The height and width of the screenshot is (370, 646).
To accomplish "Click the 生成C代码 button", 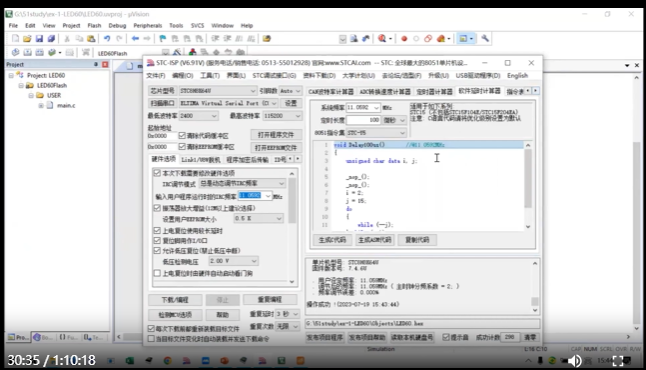I will 332,240.
